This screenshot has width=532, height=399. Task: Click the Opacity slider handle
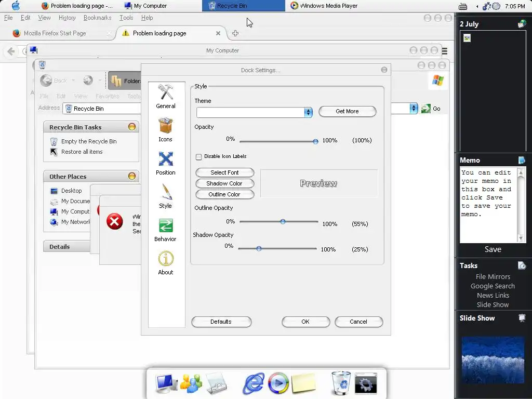315,141
